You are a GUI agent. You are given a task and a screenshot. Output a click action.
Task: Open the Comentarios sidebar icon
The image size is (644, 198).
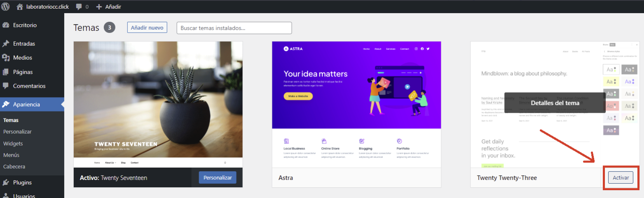[x=6, y=86]
